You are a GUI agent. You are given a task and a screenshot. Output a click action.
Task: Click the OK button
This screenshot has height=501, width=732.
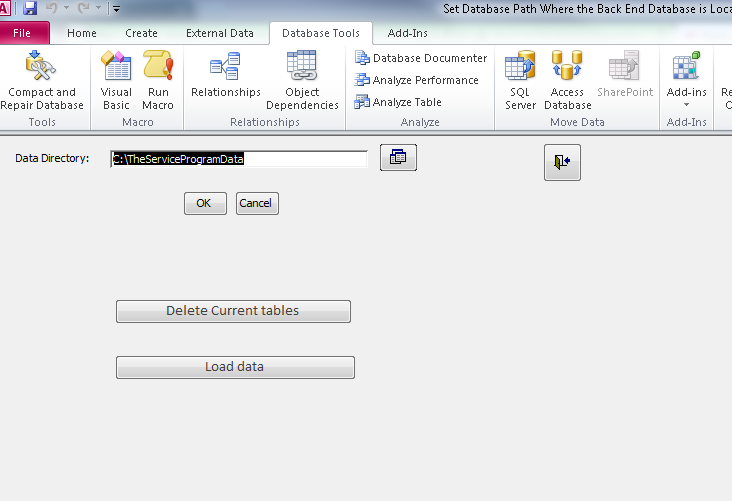point(205,204)
